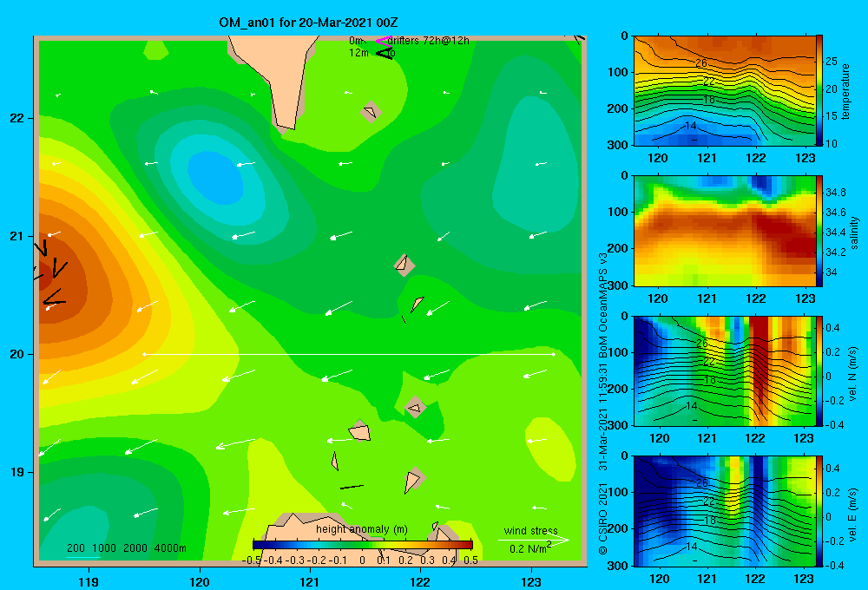This screenshot has width=868, height=590.
Task: Click the 'temperature' axis label
Action: point(845,91)
